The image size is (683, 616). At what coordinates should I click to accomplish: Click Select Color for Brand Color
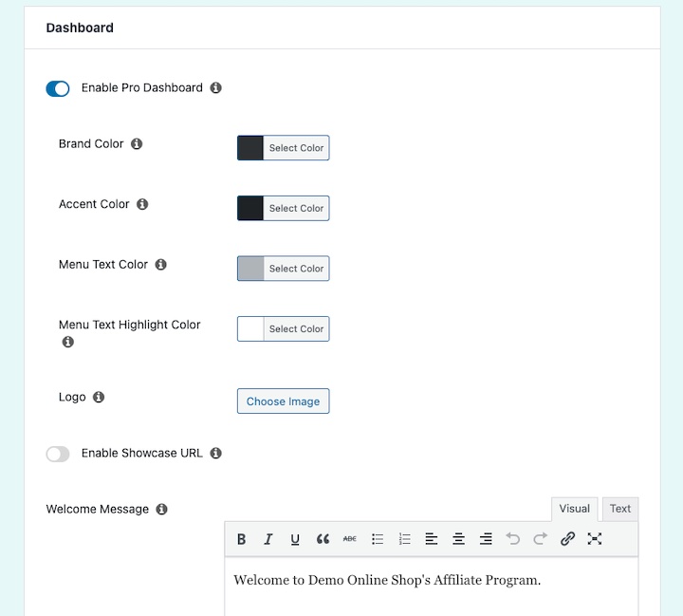pos(296,148)
